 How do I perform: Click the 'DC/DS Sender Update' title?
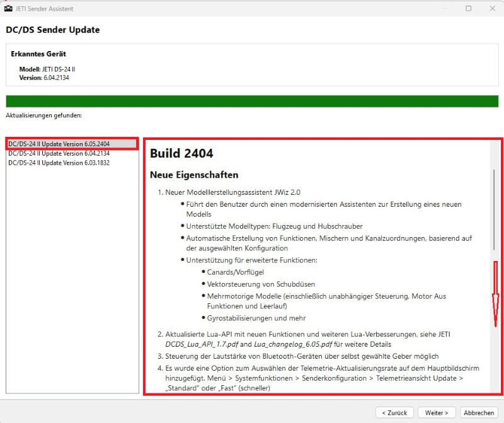pos(53,30)
